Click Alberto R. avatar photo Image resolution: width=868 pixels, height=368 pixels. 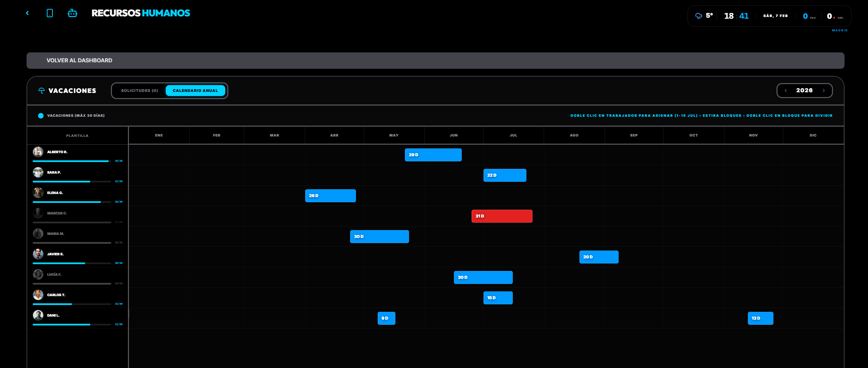click(38, 152)
